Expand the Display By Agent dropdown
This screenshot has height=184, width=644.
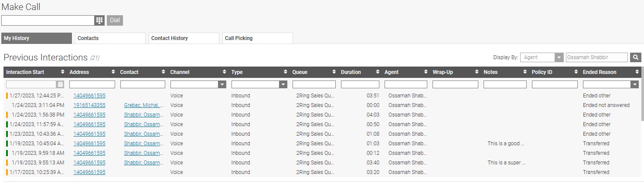(559, 57)
